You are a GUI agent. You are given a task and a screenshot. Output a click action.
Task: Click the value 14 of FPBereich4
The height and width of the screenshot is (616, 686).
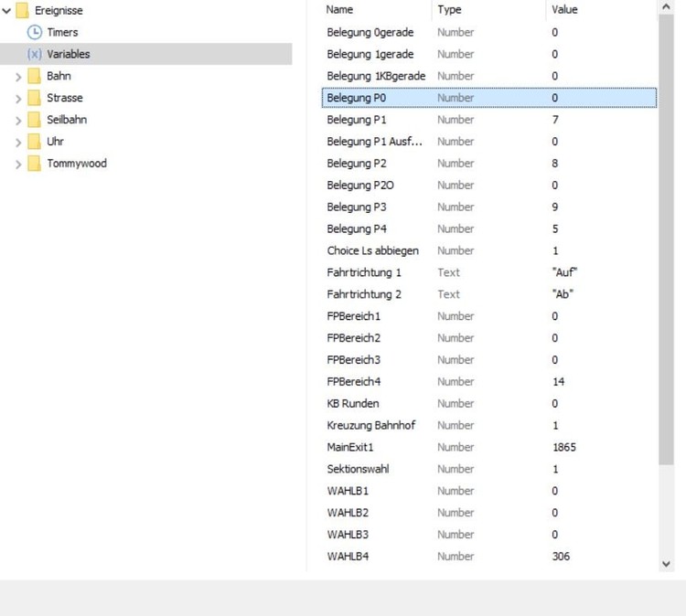559,382
